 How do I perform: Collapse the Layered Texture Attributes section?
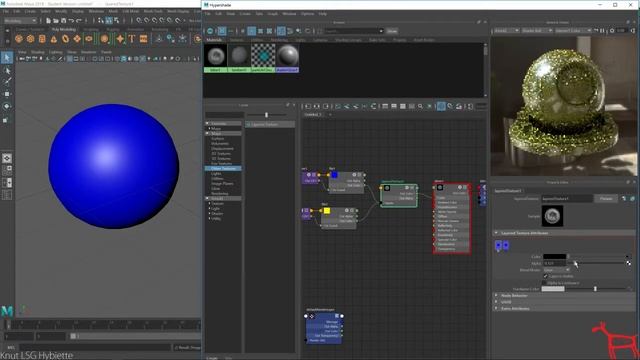(497, 233)
